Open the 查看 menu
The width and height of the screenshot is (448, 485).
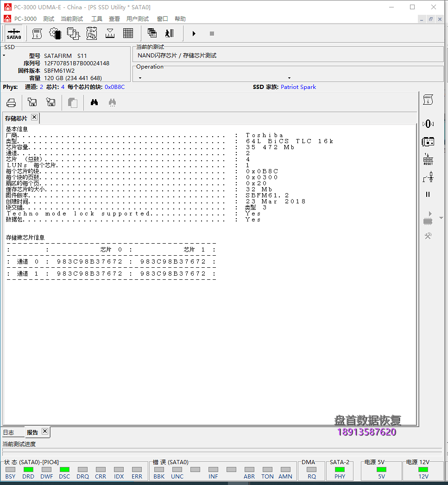tap(114, 19)
